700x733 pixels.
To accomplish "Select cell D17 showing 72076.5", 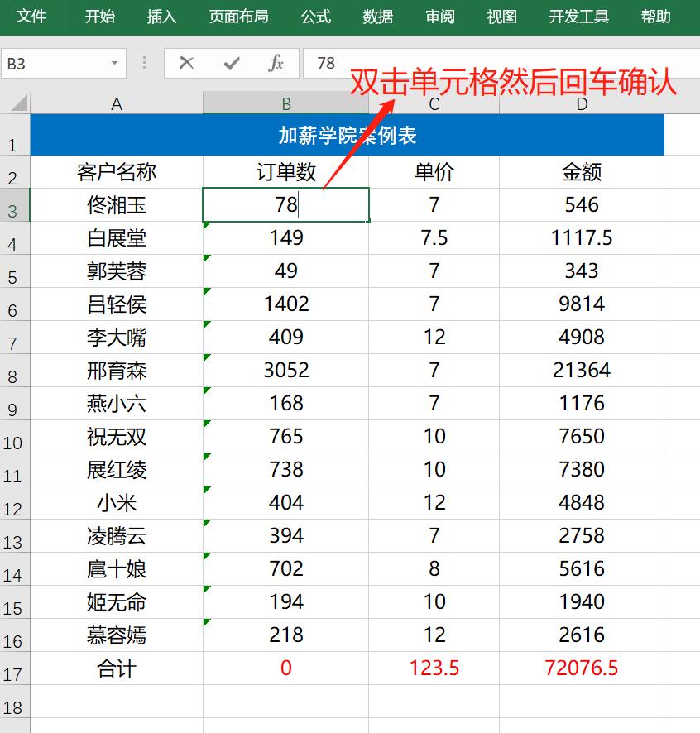I will 582,668.
